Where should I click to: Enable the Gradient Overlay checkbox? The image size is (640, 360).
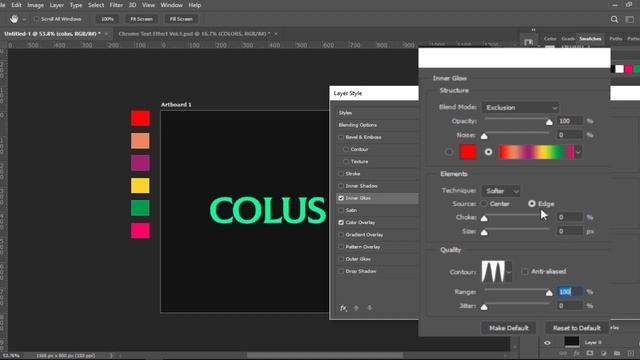tap(341, 235)
